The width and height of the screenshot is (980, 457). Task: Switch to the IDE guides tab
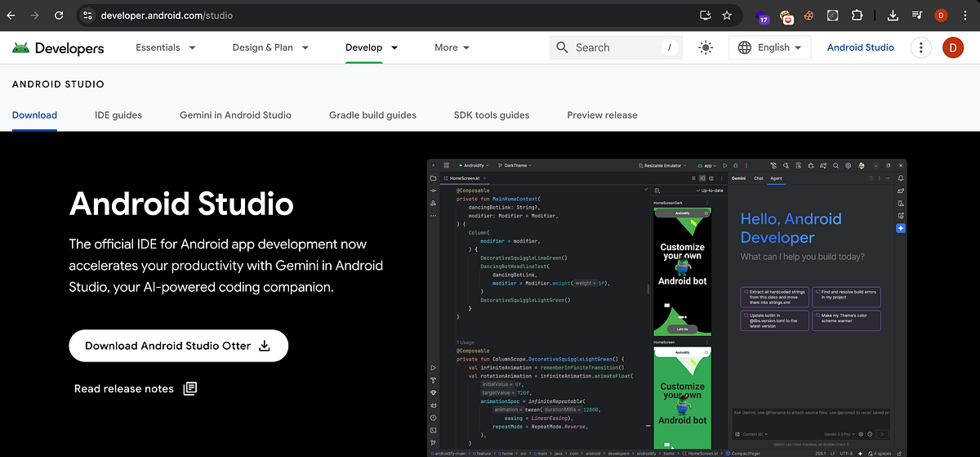(118, 115)
